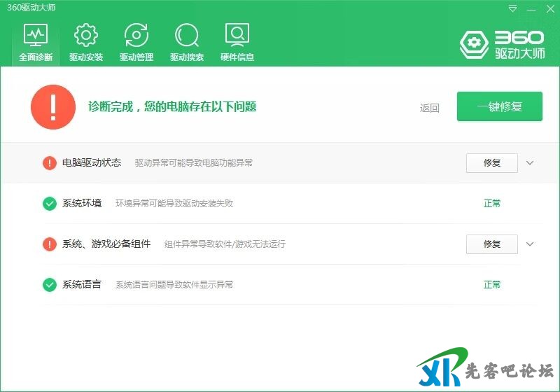The height and width of the screenshot is (392, 560).
Task: Switch to the 硬件信息 tab
Action: click(x=237, y=43)
